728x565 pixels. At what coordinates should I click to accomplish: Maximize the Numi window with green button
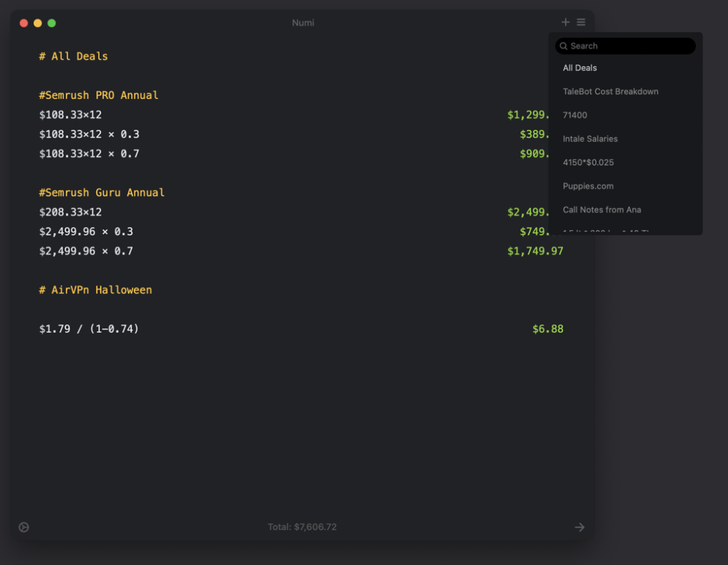[51, 23]
